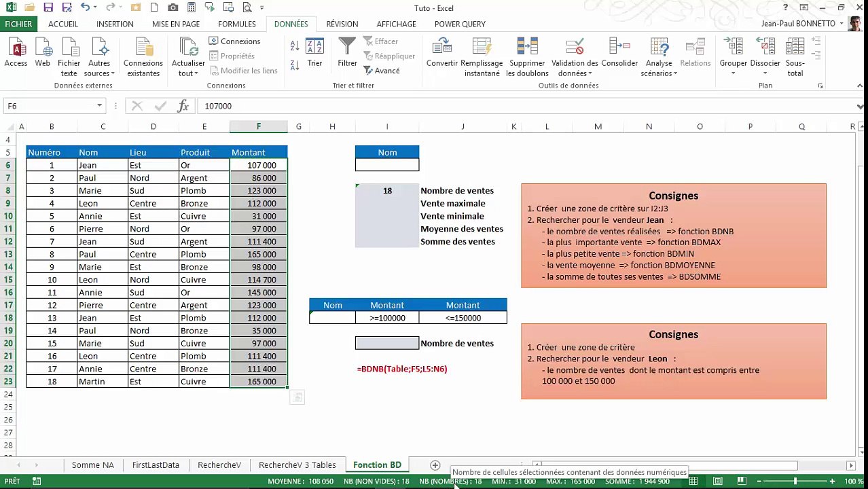Screen dimensions: 868x489
Task: Click the SOMME 1 944 900 status entry
Action: (637, 482)
